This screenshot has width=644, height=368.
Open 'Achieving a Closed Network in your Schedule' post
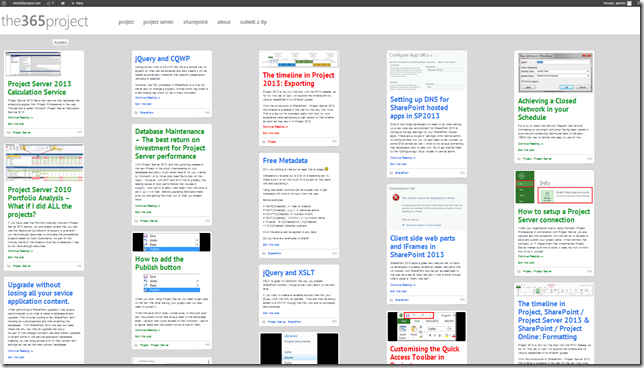click(x=547, y=109)
